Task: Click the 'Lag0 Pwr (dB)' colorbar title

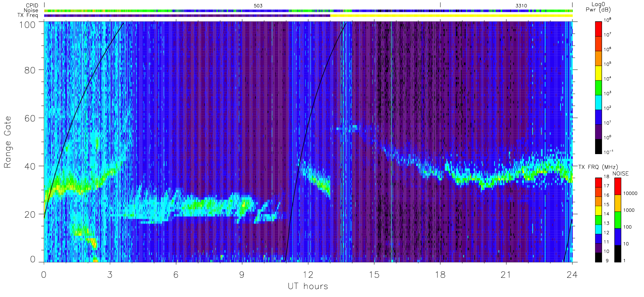Action: [x=598, y=7]
